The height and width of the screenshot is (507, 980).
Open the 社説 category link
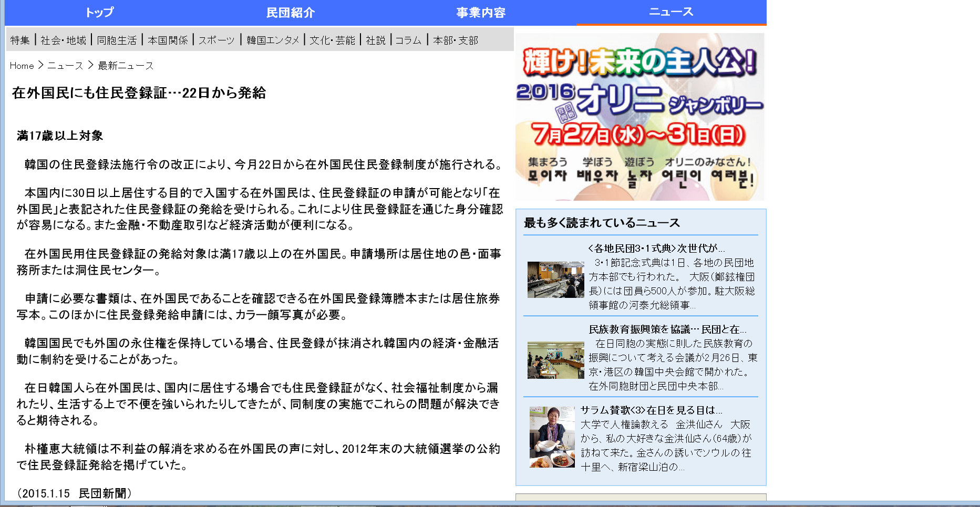point(376,40)
